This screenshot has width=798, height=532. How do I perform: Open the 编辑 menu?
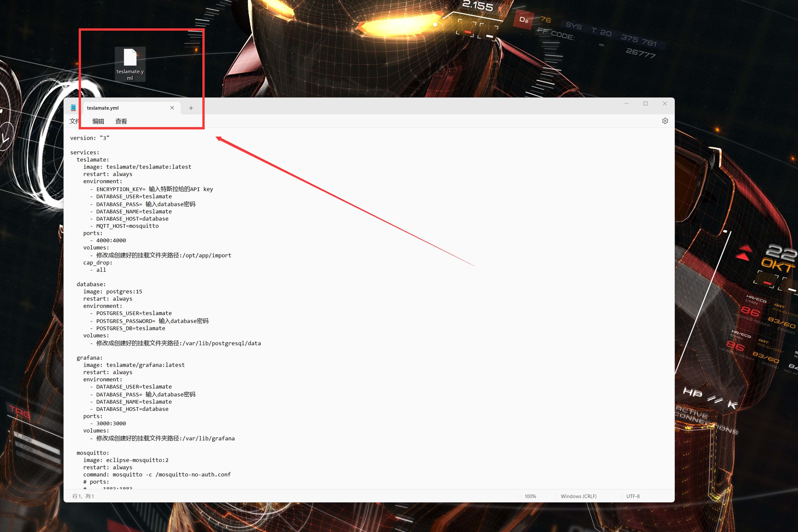click(x=98, y=121)
